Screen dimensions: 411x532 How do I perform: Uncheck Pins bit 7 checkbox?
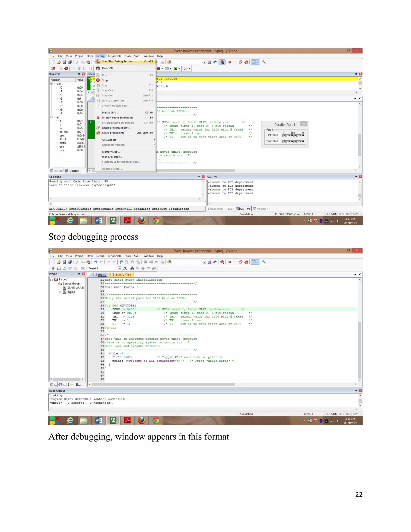click(x=284, y=142)
